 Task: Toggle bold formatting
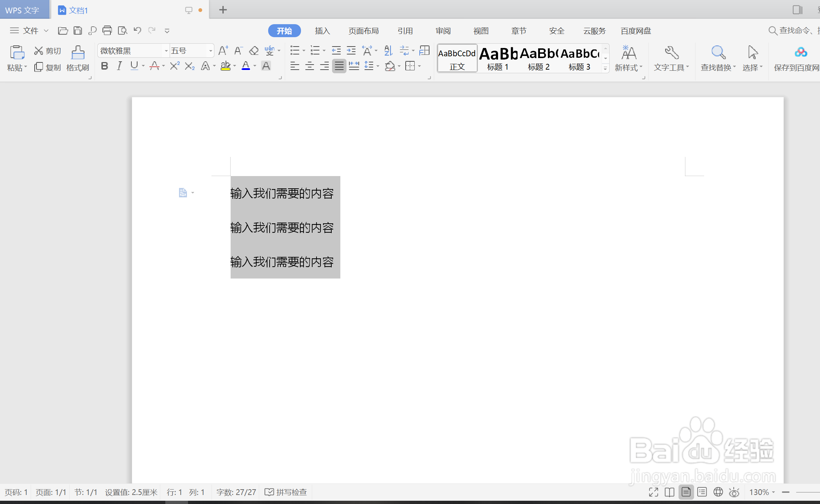tap(104, 66)
